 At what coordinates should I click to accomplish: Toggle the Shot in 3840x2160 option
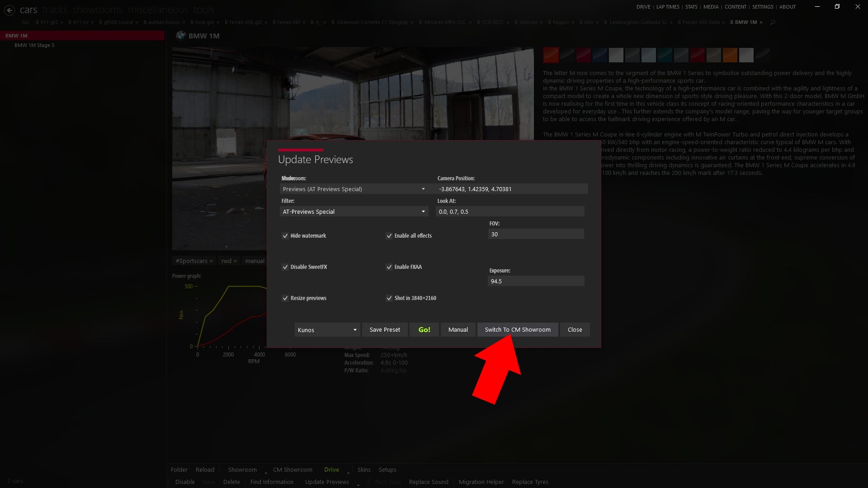(389, 298)
